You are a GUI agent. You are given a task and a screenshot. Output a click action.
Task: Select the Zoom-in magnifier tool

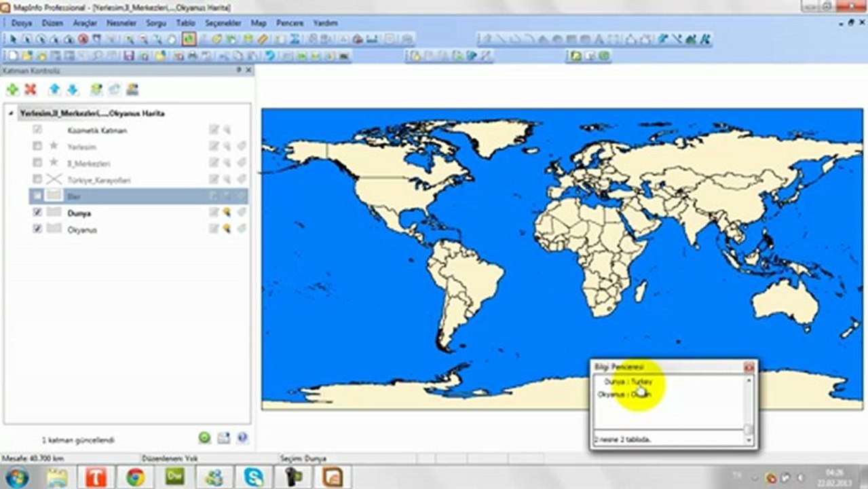pyautogui.click(x=129, y=39)
